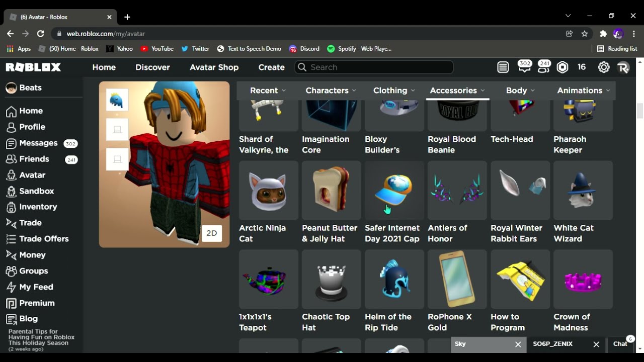Screen dimensions: 644x362
Task: Open Trade Offers in sidebar
Action: click(x=37, y=239)
